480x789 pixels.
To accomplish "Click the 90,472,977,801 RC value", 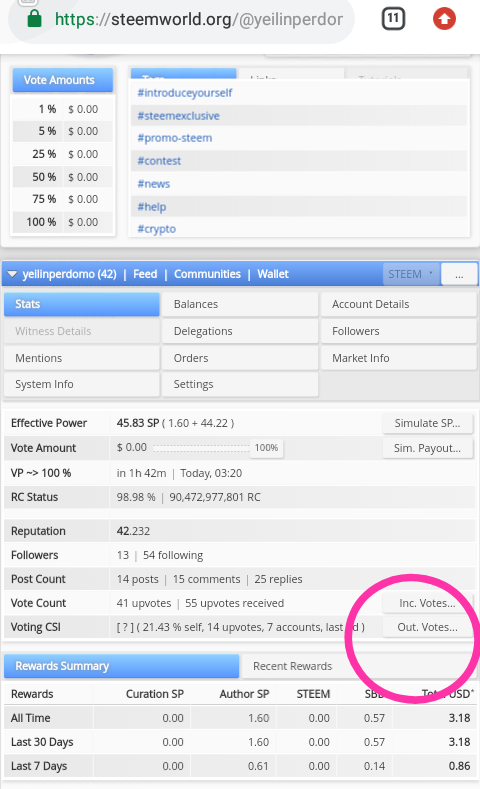I will tap(215, 497).
